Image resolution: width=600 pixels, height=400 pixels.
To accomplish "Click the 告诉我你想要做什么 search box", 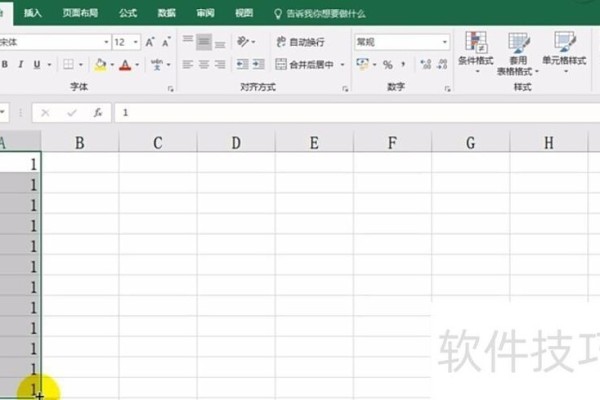I will coord(320,14).
